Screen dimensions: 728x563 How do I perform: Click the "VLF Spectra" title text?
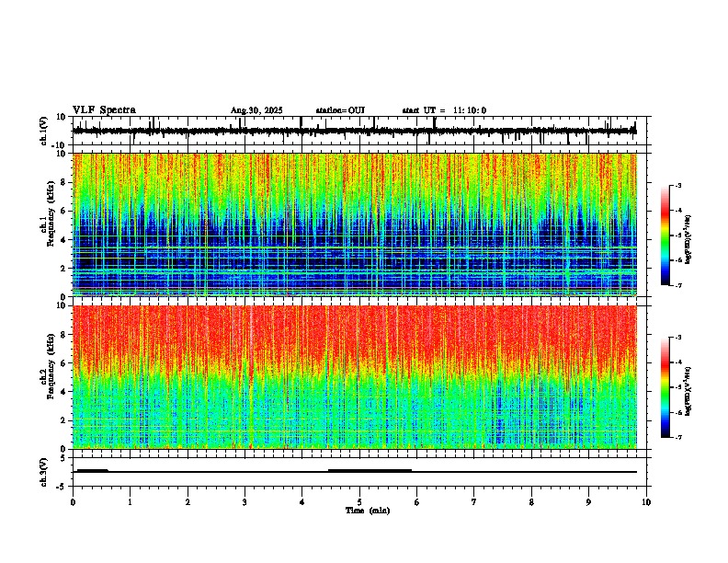tap(104, 110)
